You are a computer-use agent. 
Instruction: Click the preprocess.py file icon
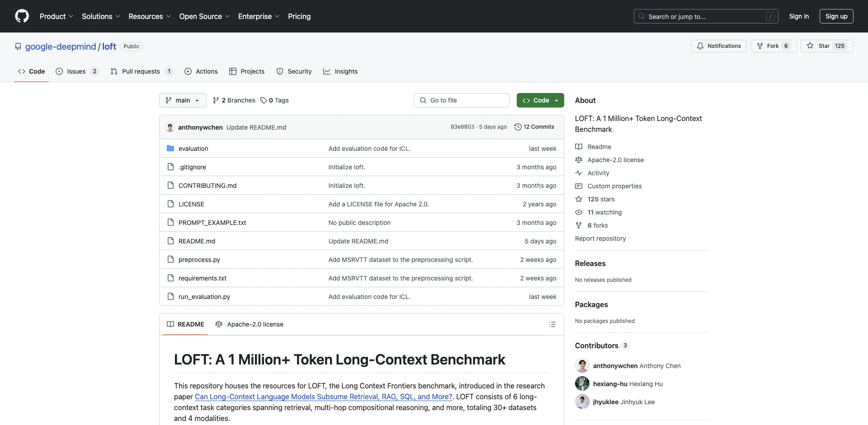[170, 259]
